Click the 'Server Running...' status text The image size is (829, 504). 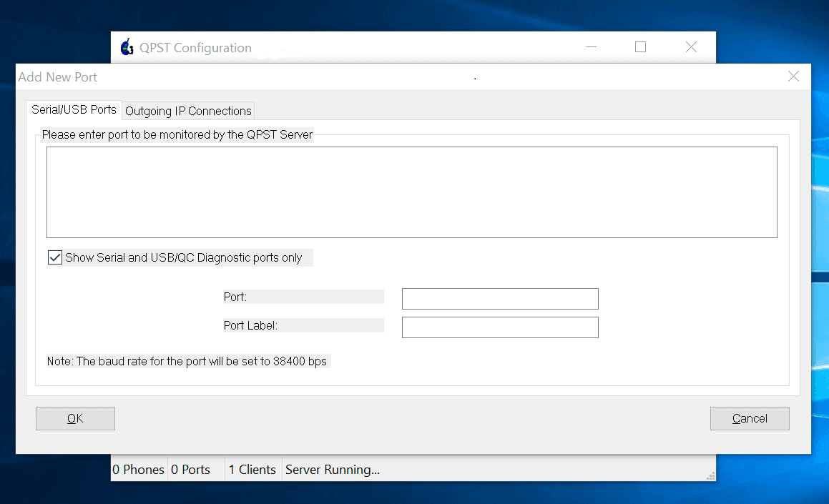pos(333,470)
